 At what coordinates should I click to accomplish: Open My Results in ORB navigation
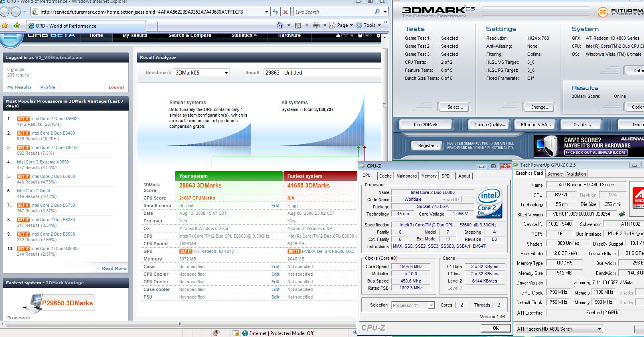135,35
